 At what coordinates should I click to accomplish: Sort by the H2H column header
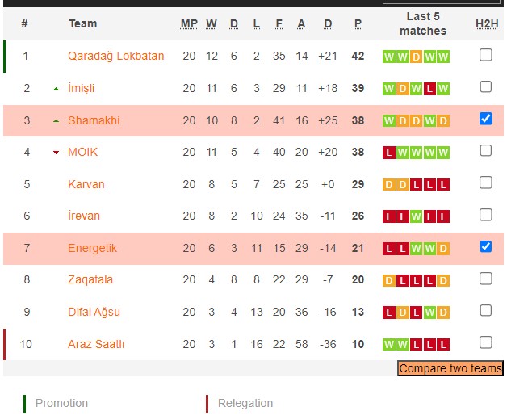[487, 23]
